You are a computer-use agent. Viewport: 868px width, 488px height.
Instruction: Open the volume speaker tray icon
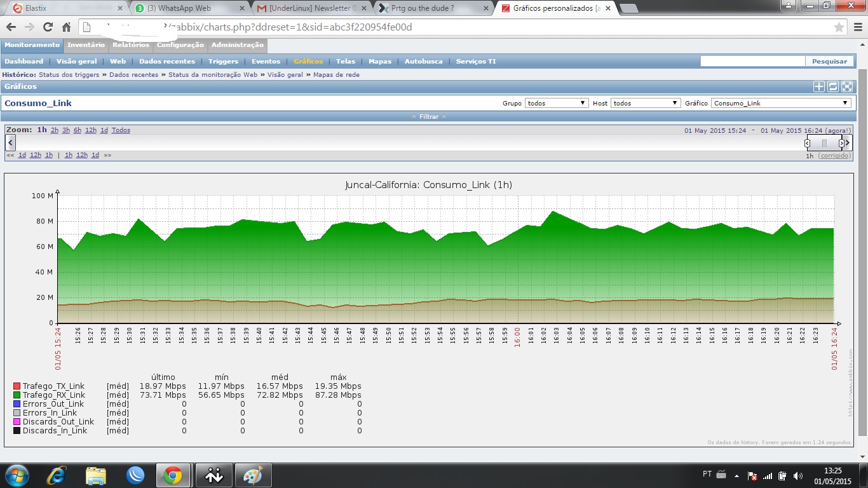pyautogui.click(x=797, y=475)
